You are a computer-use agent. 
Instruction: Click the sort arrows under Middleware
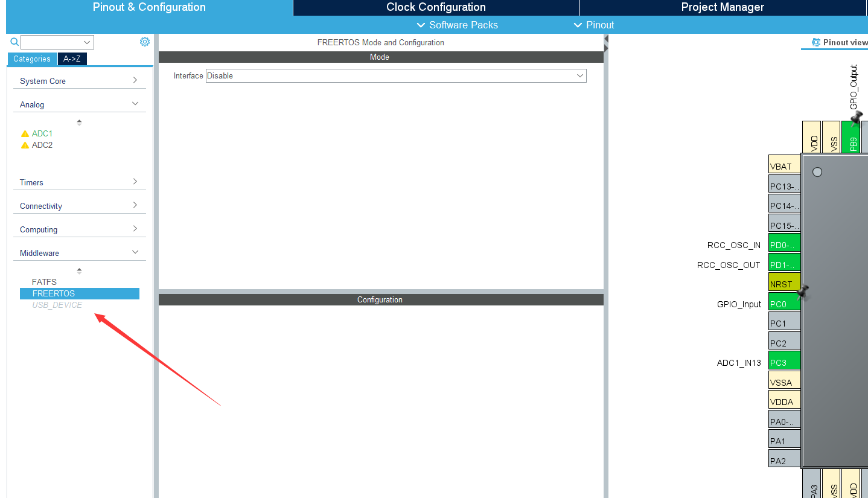point(79,271)
